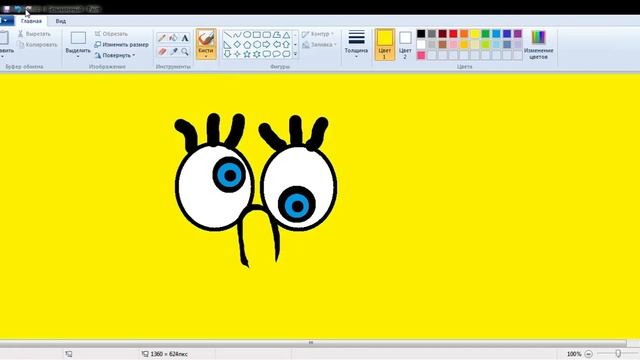The image size is (640, 360).
Task: Pick the red color swatch
Action: [x=453, y=33]
